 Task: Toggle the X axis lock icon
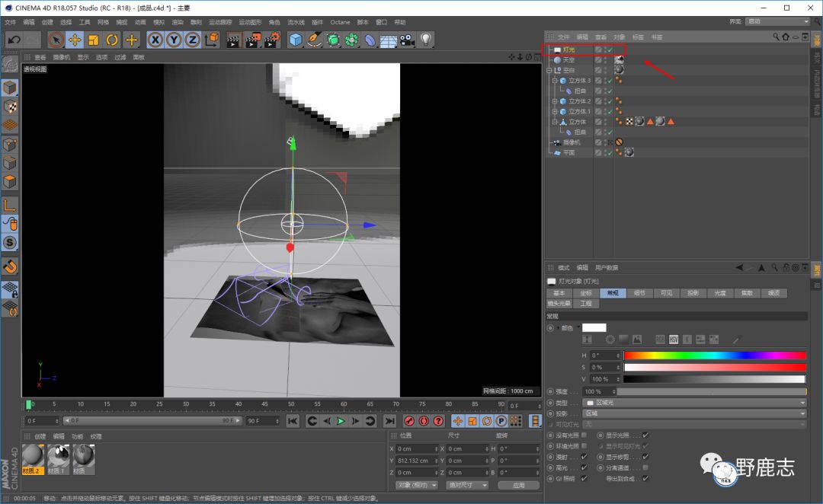155,40
